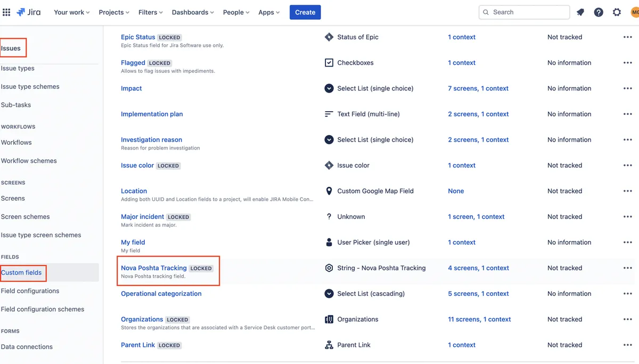The image size is (639, 364).
Task: Open more actions for Impact row
Action: click(x=627, y=88)
